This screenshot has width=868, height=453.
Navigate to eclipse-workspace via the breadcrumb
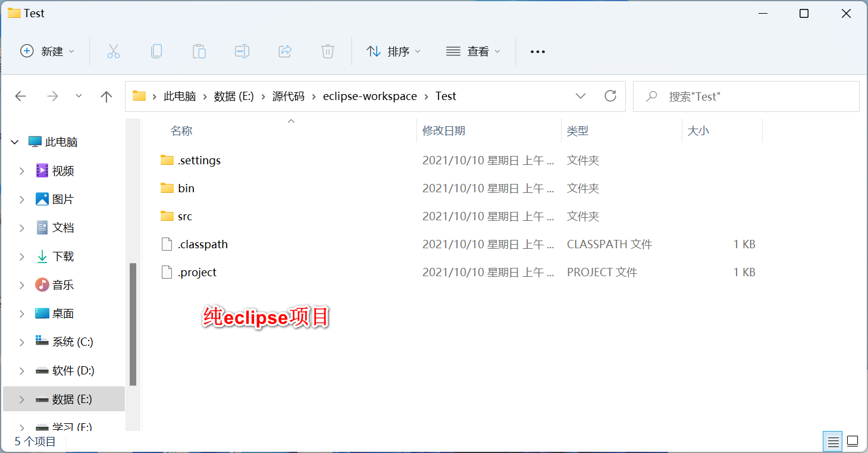[x=369, y=96]
